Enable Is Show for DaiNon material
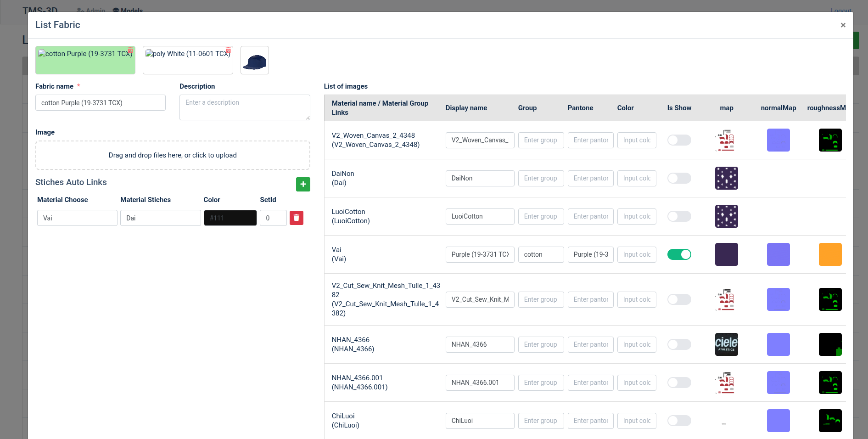Screen dimensions: 868x439 (x=679, y=178)
